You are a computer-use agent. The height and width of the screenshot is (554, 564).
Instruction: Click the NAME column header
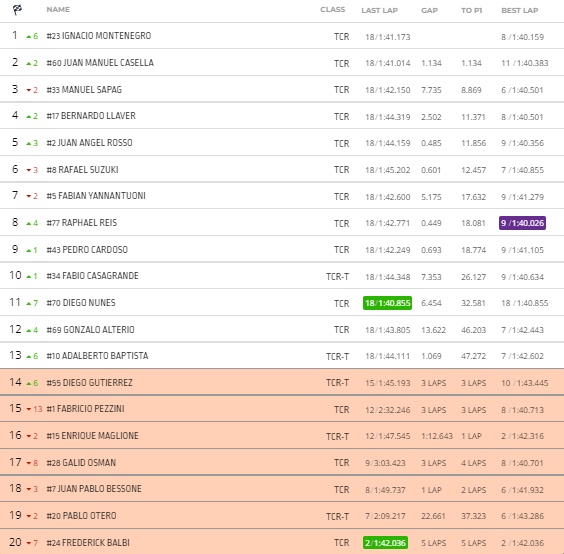point(58,10)
